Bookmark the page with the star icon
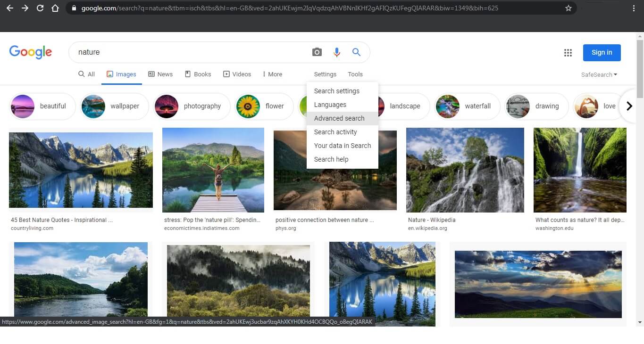Image resolution: width=644 pixels, height=344 pixels. coord(569,8)
